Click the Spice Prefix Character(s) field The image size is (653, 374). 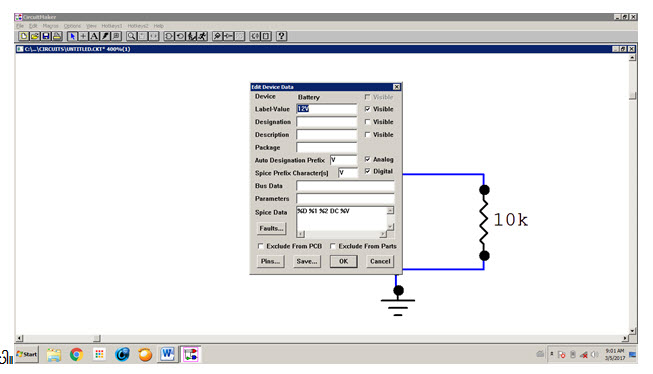pos(348,173)
